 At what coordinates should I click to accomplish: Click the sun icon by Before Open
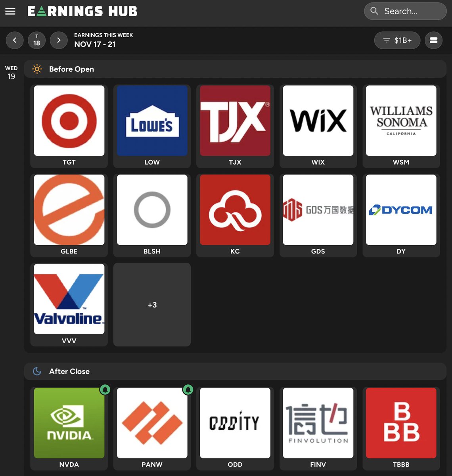(x=37, y=69)
